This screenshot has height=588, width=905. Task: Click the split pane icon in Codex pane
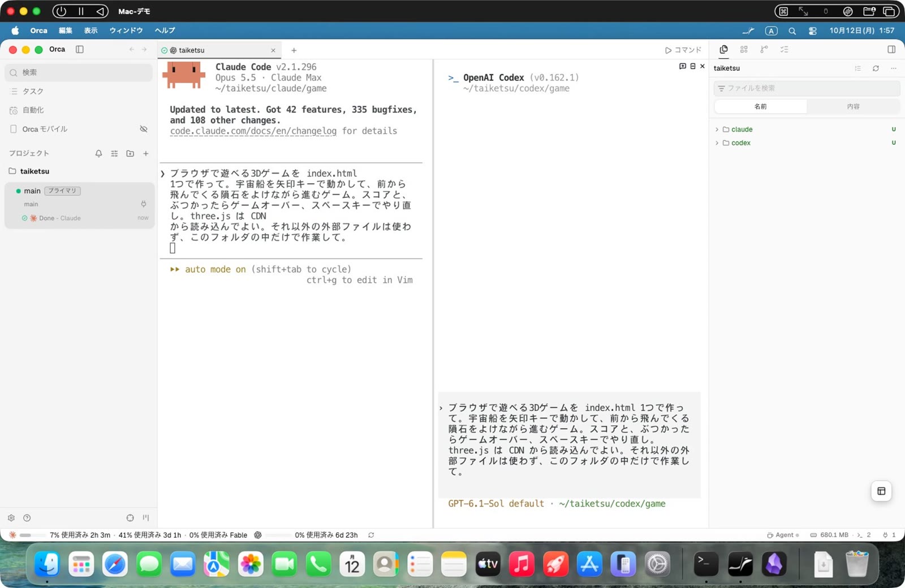[693, 66]
